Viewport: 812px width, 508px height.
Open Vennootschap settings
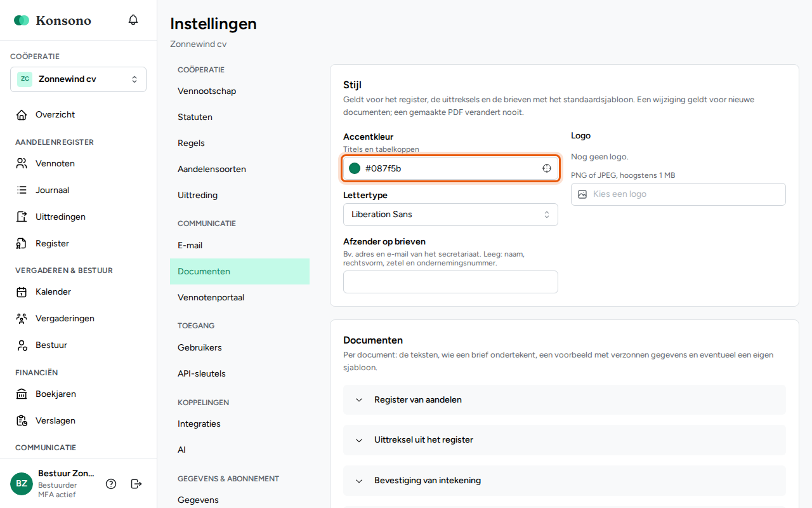click(240, 91)
